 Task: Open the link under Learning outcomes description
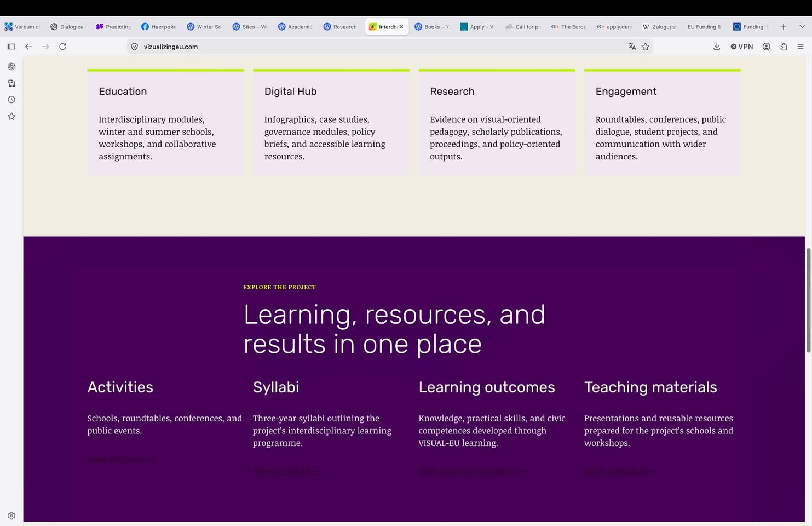click(x=472, y=471)
